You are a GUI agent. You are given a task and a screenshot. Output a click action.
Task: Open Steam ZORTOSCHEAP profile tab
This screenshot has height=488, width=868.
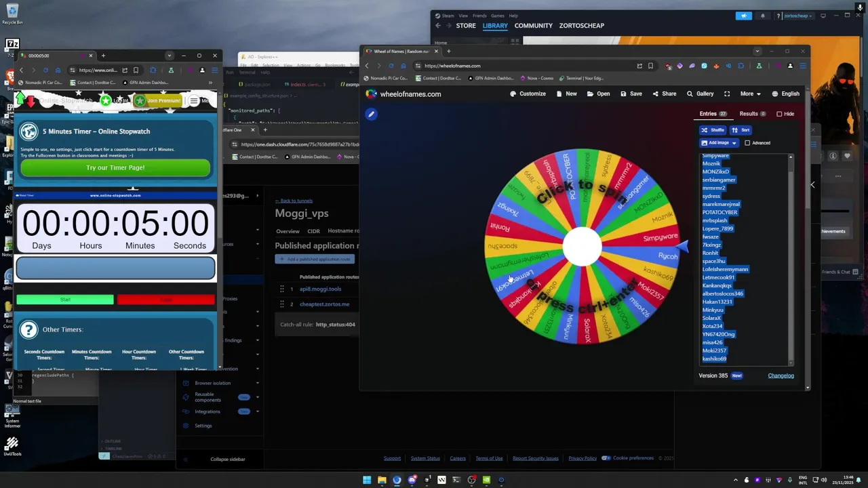pyautogui.click(x=581, y=26)
